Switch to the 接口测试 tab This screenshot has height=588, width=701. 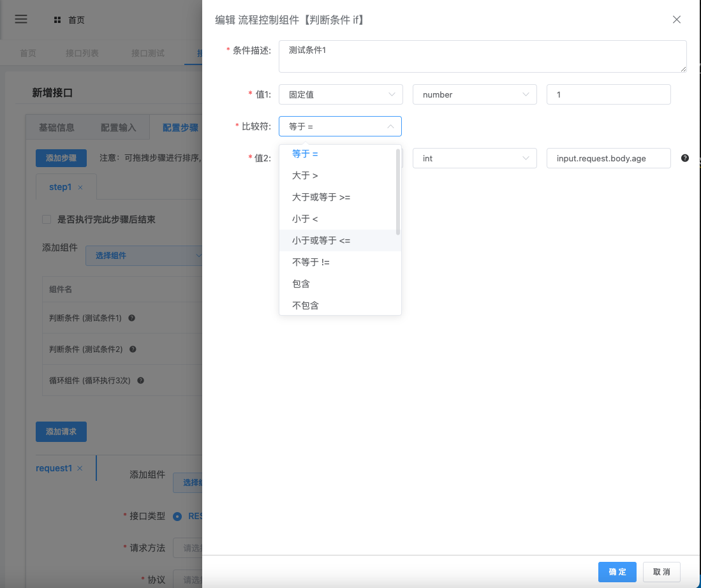pos(147,53)
